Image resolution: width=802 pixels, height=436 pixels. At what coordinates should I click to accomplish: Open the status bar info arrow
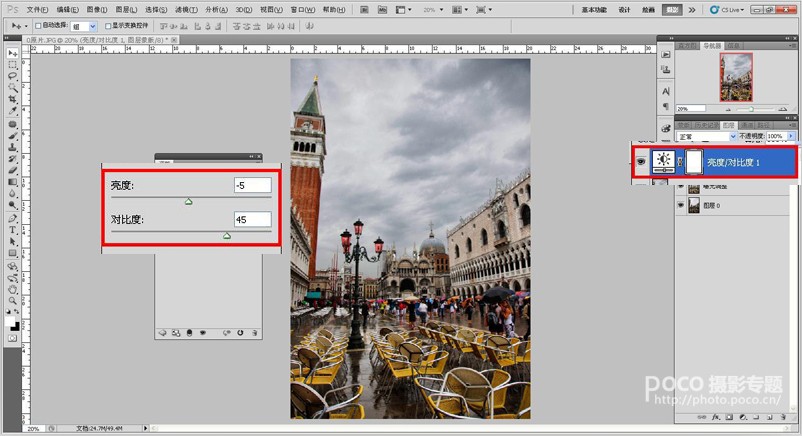point(145,428)
